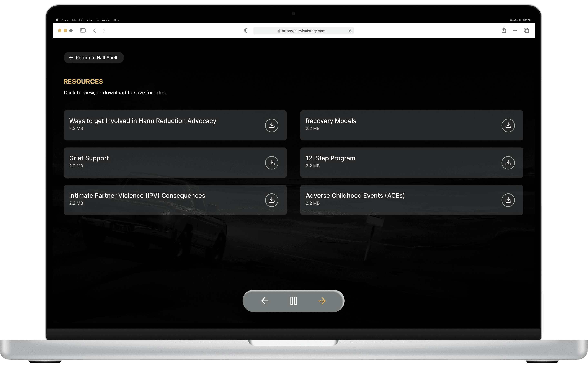Go to previous scene with left arrow
This screenshot has height=367, width=588.
tap(265, 301)
